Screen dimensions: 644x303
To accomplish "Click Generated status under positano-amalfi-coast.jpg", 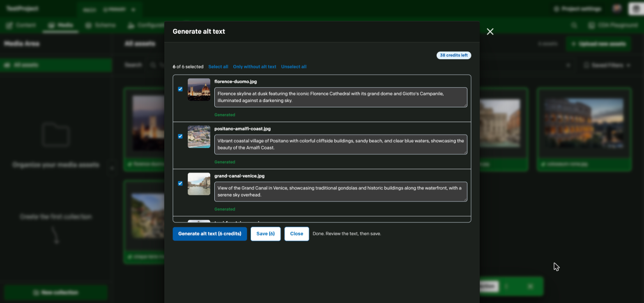I will [225, 162].
